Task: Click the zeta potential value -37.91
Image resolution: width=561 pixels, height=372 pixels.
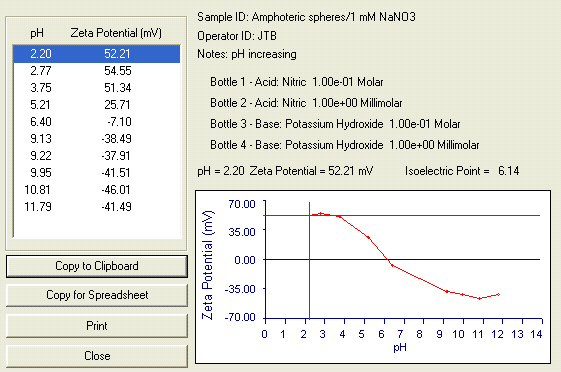Action: click(116, 156)
